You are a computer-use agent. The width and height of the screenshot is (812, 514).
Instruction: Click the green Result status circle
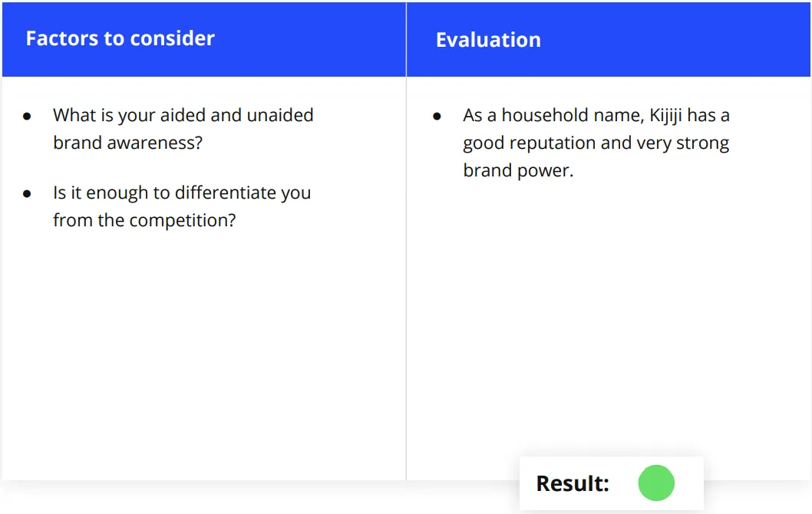pyautogui.click(x=656, y=483)
